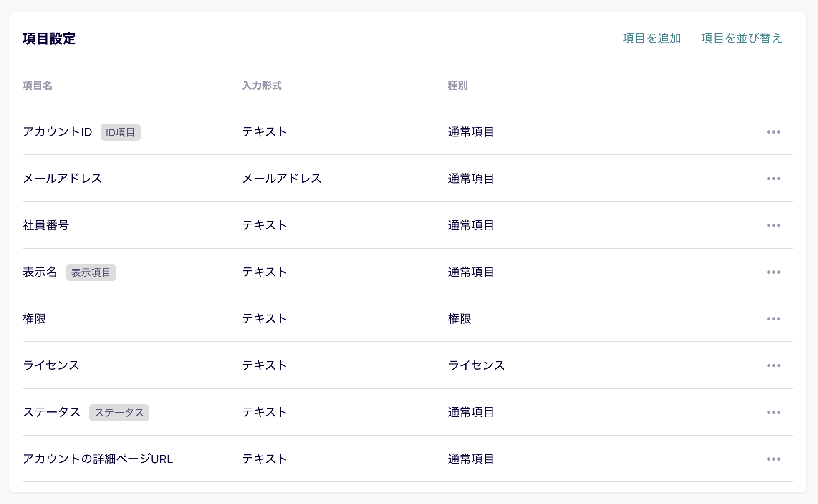This screenshot has width=818, height=504.
Task: Open more options for アカウントの詳細ページURL row
Action: (x=773, y=459)
